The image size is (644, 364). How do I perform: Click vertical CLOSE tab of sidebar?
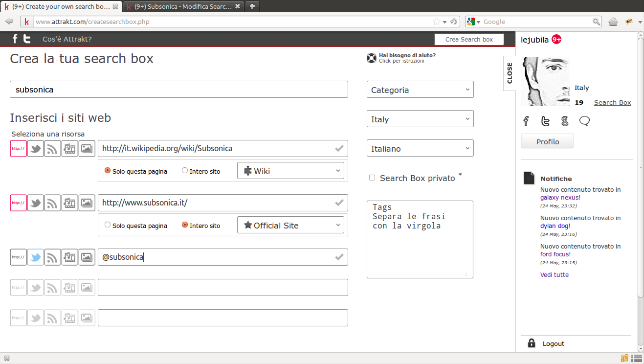[510, 73]
